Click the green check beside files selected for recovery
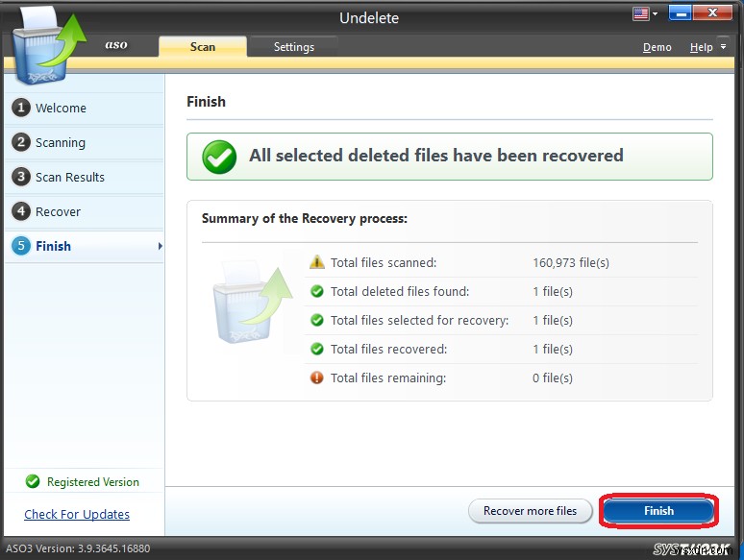Image resolution: width=744 pixels, height=560 pixels. 317,320
